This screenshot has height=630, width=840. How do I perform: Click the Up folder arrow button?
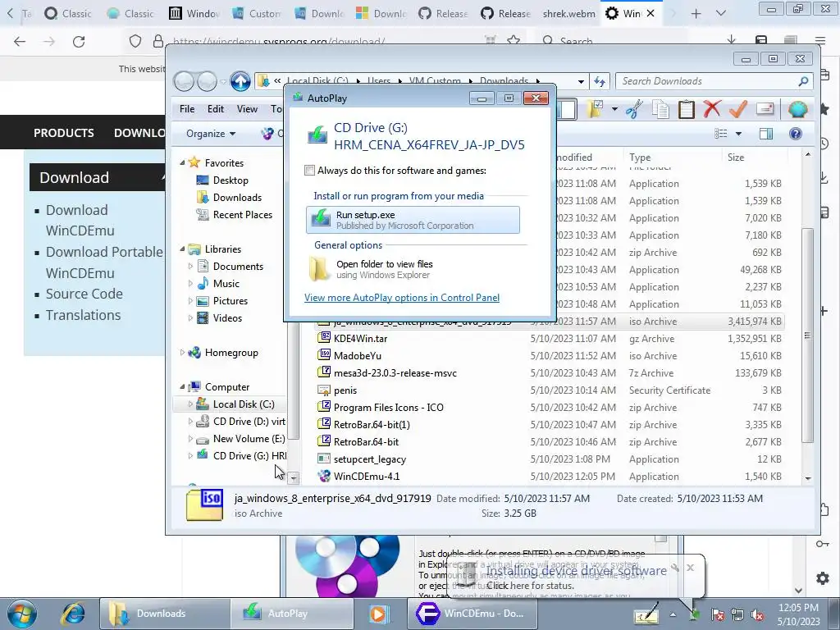click(x=240, y=81)
